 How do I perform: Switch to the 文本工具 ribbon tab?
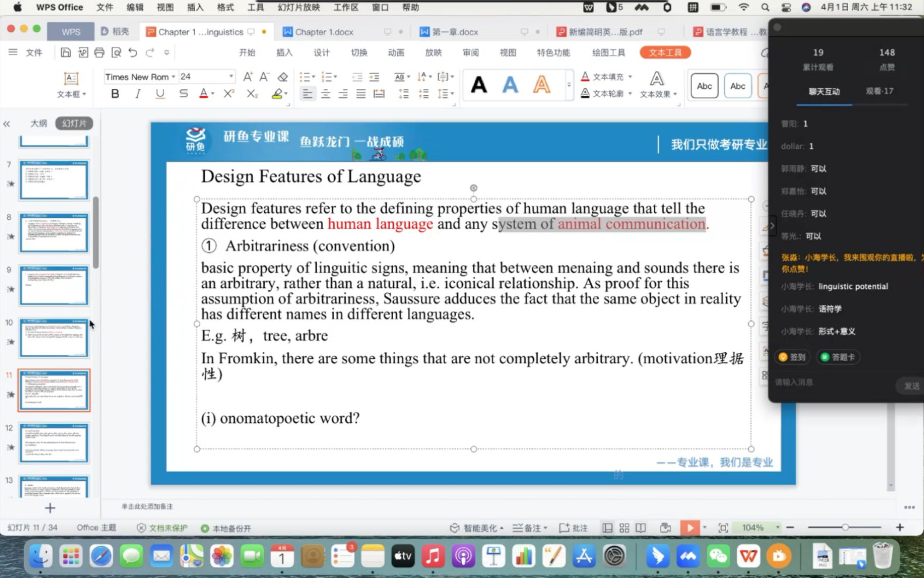point(665,53)
